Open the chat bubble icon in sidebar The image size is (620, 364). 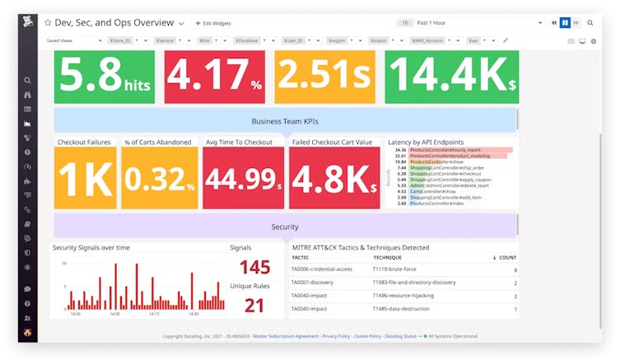coord(27,289)
